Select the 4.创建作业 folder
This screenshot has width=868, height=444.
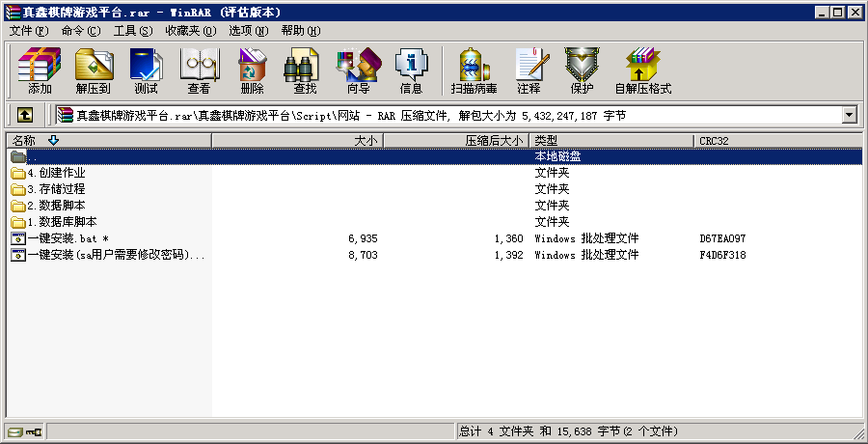56,173
